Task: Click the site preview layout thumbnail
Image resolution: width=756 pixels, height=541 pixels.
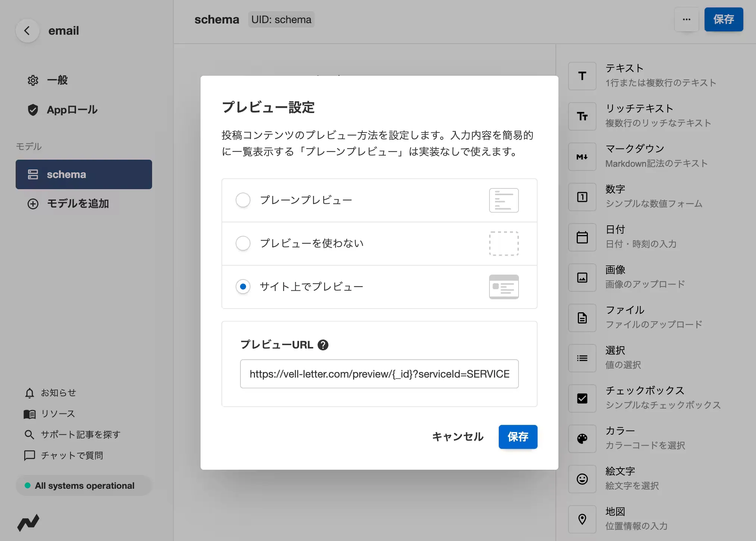Action: coord(504,287)
